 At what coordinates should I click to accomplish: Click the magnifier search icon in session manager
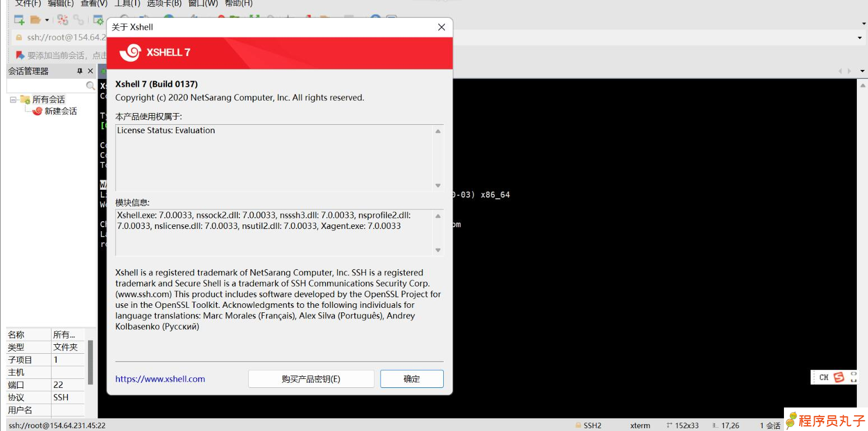point(90,86)
